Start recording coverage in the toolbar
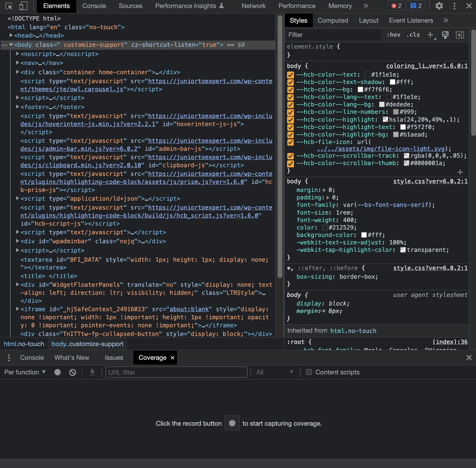The image size is (476, 468). click(x=57, y=372)
